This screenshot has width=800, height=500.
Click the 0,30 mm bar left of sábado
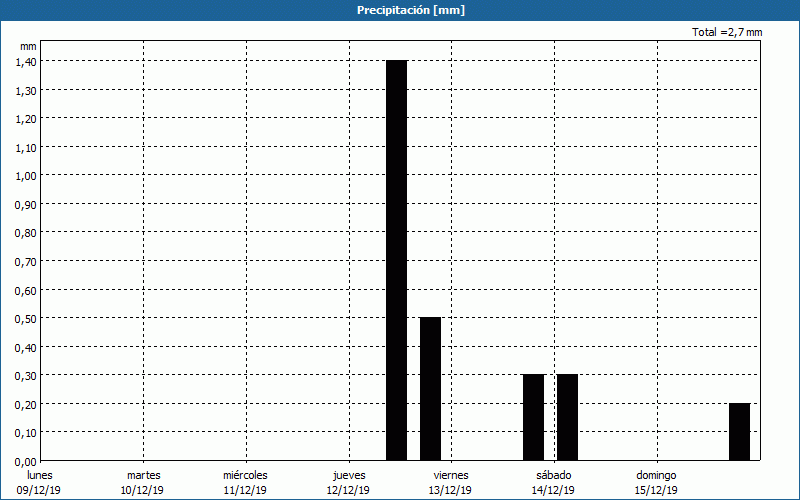coord(533,417)
